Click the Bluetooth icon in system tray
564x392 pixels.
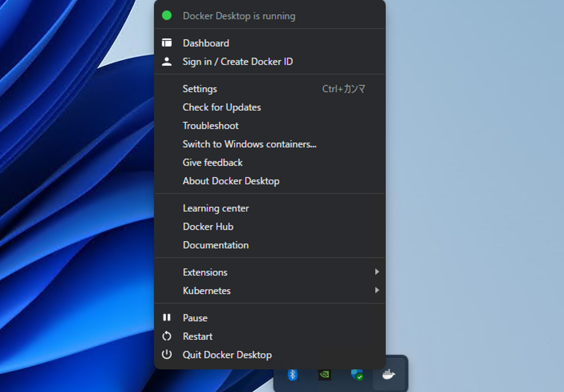[292, 374]
